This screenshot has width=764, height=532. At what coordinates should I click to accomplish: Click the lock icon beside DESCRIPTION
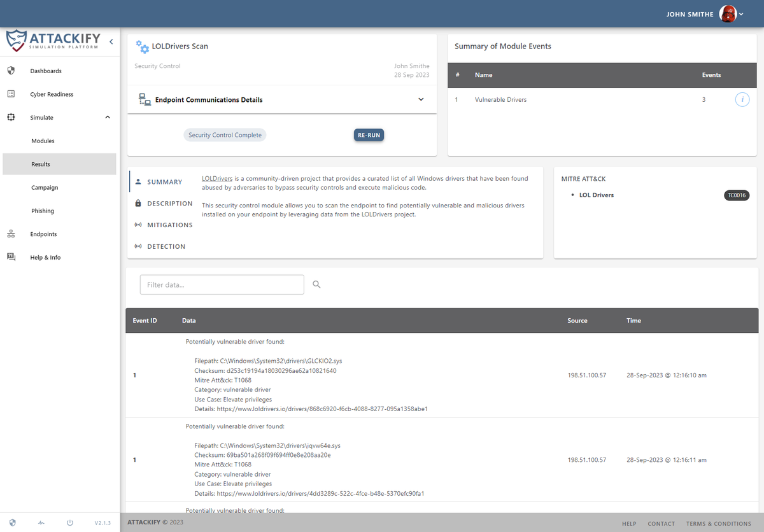pos(138,203)
